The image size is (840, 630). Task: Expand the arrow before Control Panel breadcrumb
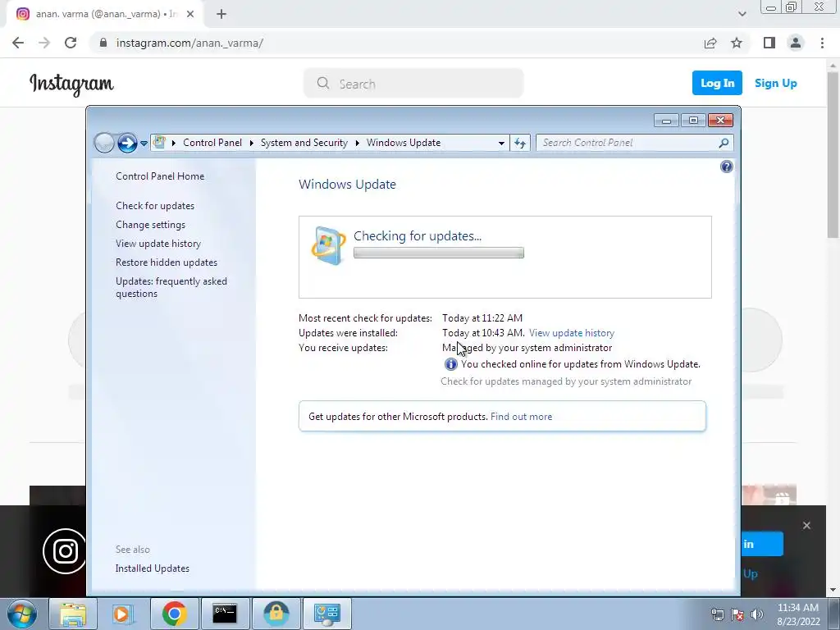point(174,143)
